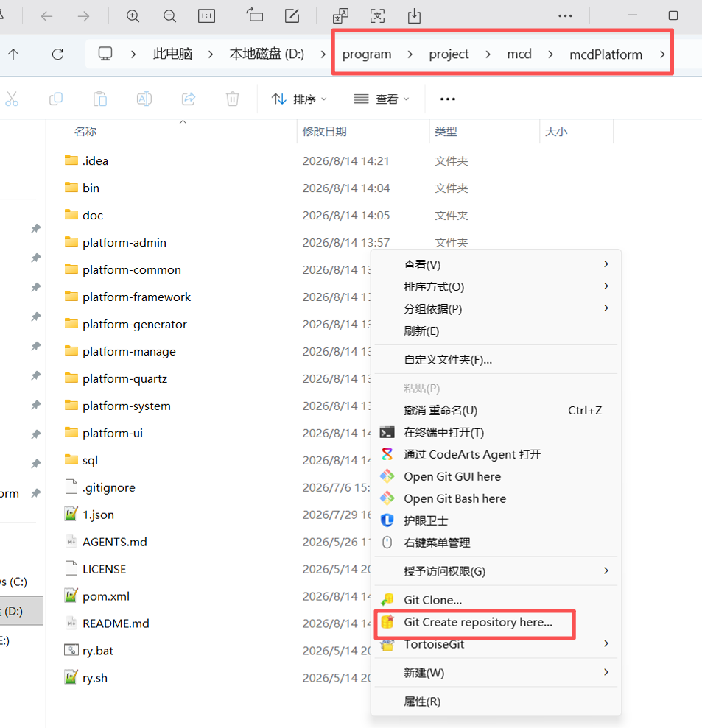Open the 排序 sort dropdown
Viewport: 702px width, 728px height.
coord(299,99)
